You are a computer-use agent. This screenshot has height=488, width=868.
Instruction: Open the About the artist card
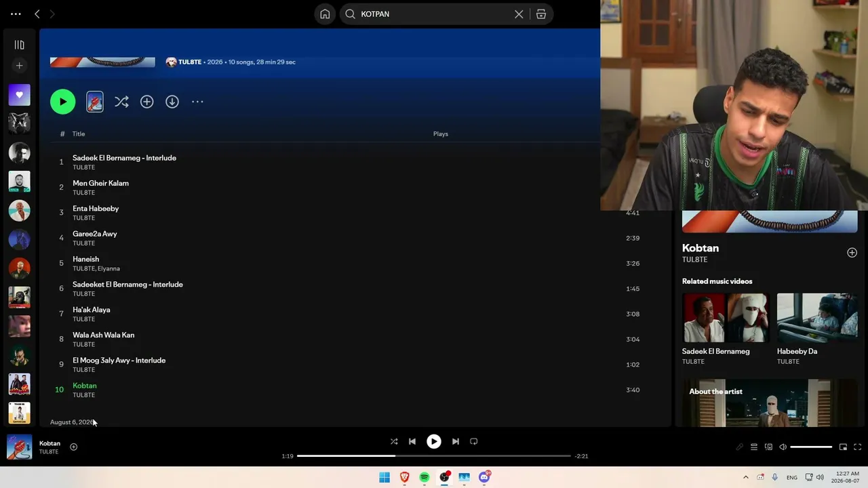pos(770,403)
